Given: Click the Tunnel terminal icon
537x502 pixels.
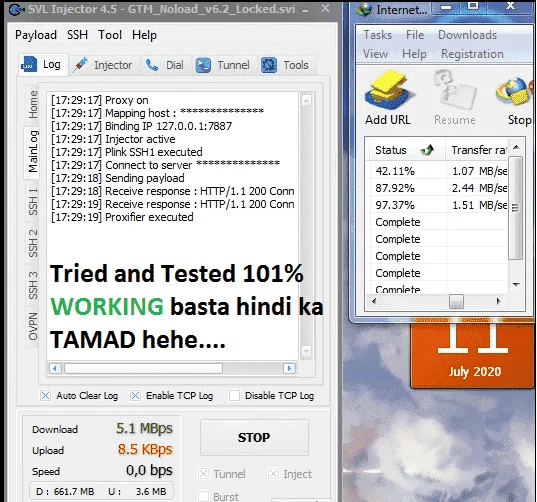Looking at the screenshot, I should (x=203, y=65).
